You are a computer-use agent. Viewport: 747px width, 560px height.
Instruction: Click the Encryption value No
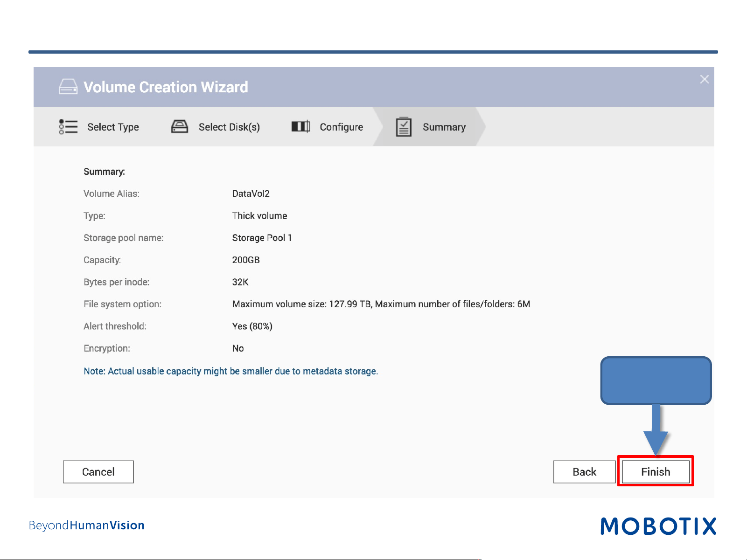click(x=238, y=348)
